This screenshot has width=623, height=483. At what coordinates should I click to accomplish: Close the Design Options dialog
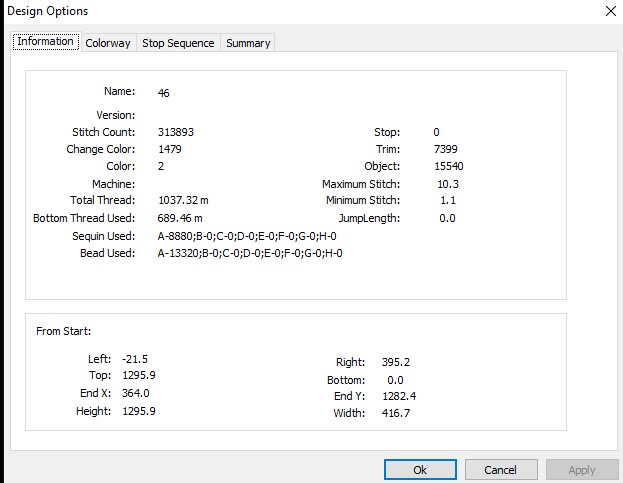(x=611, y=11)
